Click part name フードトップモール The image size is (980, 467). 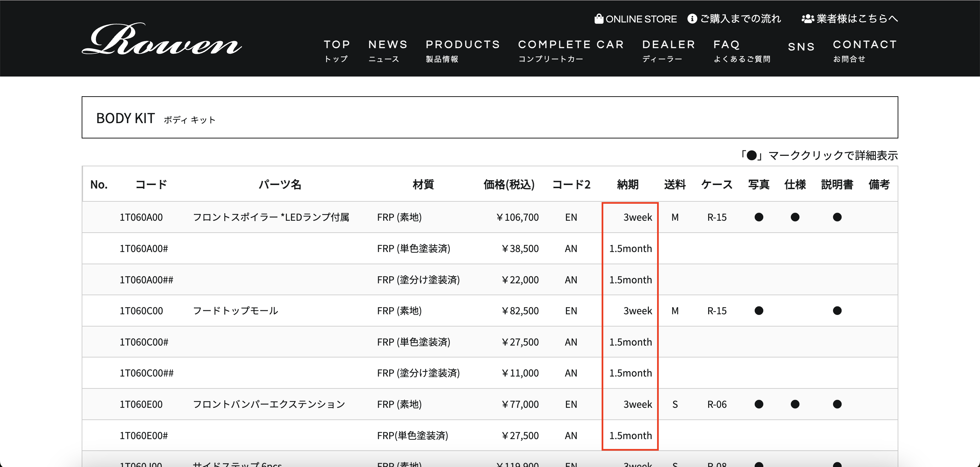click(235, 311)
